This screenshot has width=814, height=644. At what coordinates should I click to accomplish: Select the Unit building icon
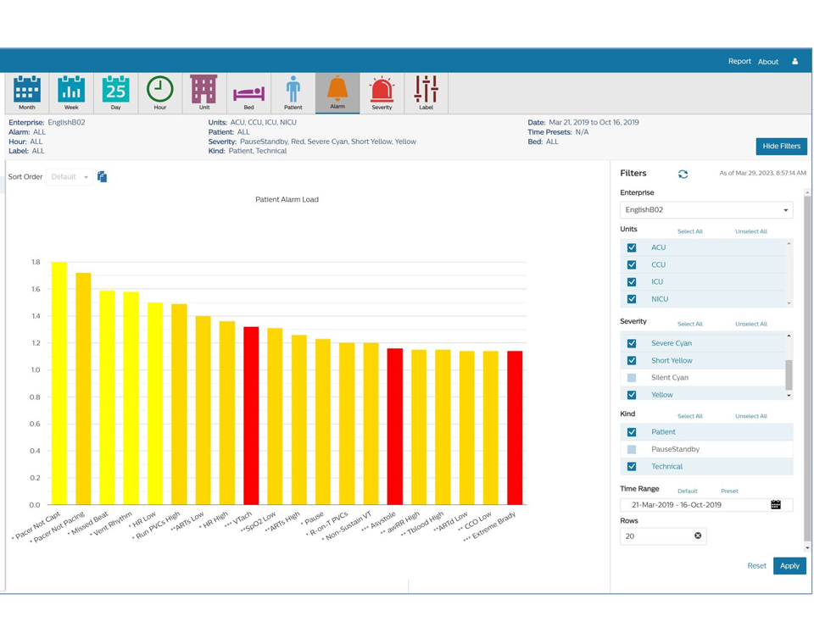[x=203, y=92]
